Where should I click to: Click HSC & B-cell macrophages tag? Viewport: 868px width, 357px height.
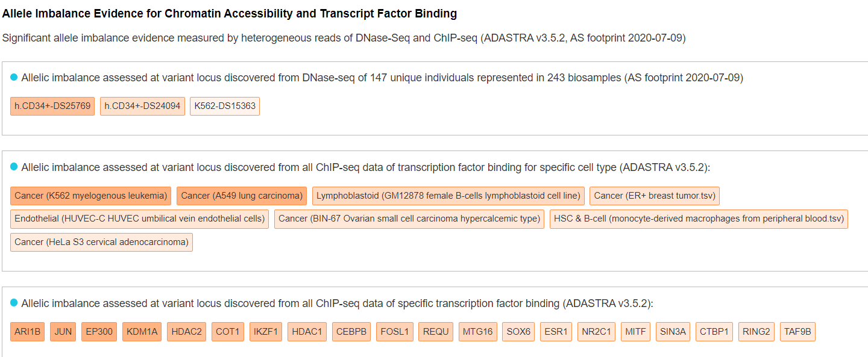coord(699,219)
